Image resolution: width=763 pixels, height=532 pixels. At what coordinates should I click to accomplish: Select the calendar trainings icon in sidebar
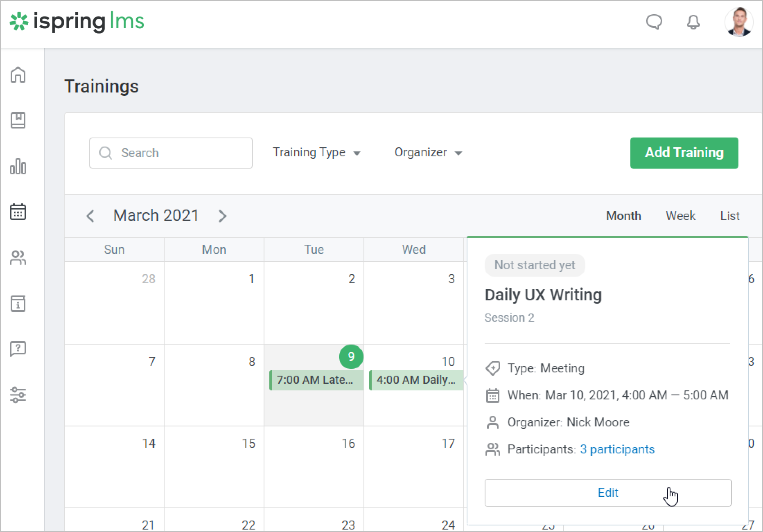click(x=18, y=212)
